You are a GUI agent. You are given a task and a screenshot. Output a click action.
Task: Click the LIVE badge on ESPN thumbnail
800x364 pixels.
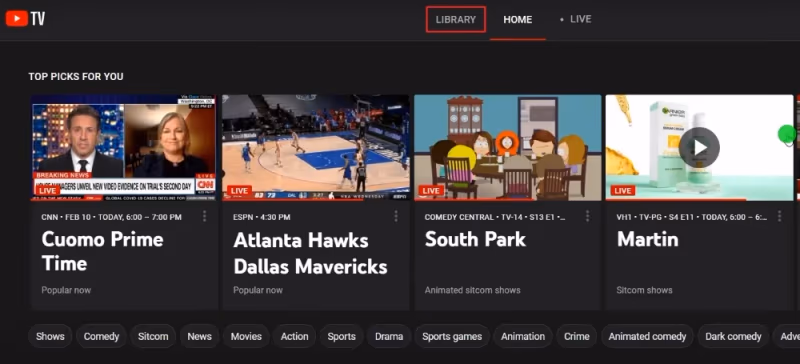pos(239,190)
